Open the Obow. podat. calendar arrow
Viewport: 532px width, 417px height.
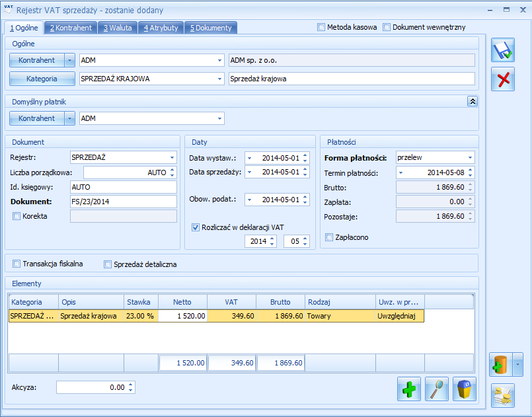pos(250,200)
